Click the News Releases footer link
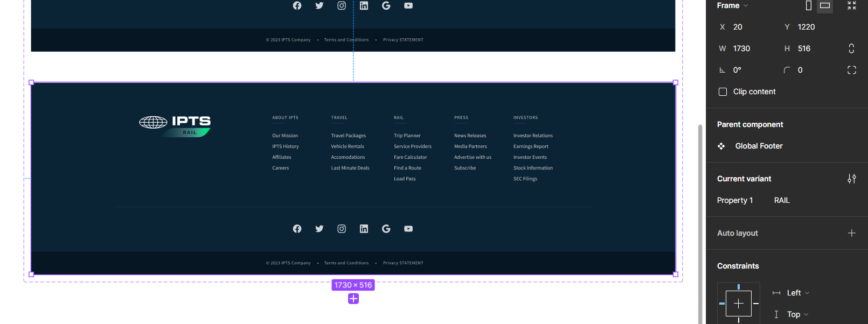 (x=470, y=136)
